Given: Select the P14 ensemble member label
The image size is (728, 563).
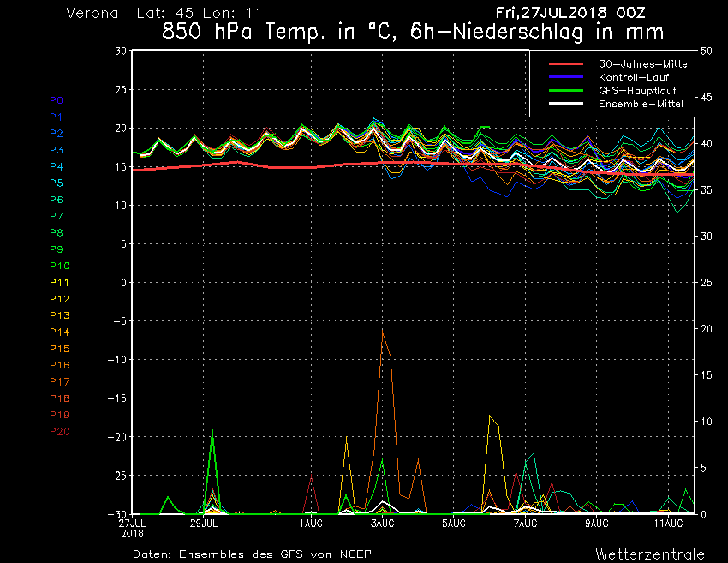Looking at the screenshot, I should coord(59,332).
